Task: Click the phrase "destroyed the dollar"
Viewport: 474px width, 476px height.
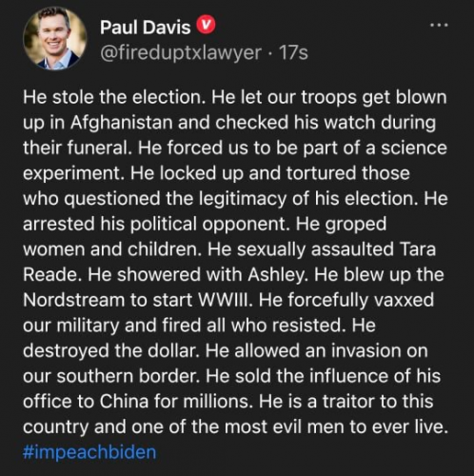Action: tap(112, 350)
